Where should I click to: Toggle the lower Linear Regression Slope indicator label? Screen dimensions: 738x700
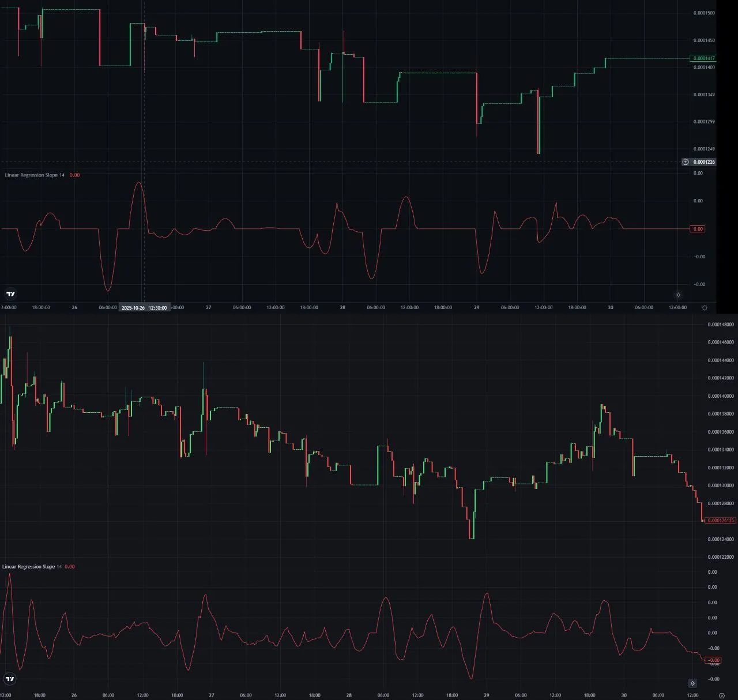click(x=32, y=566)
